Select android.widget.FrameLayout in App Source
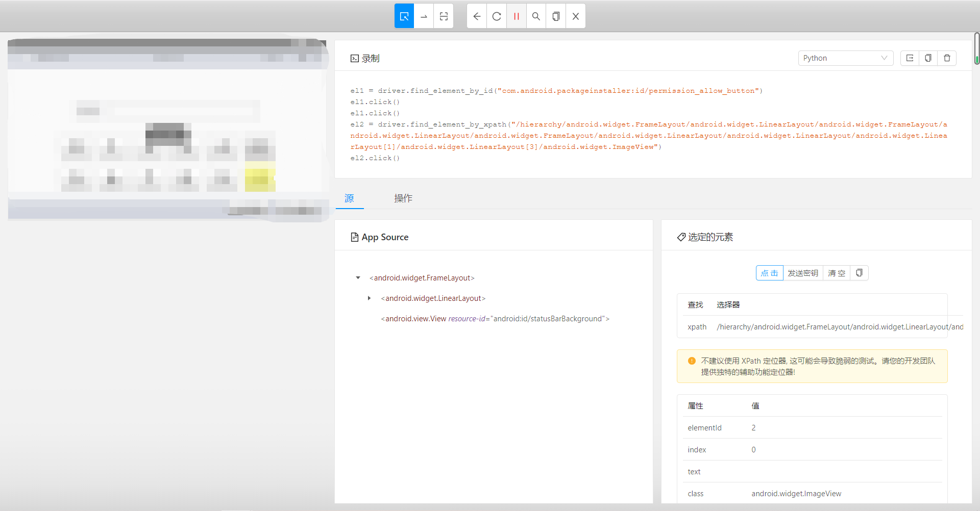 422,278
